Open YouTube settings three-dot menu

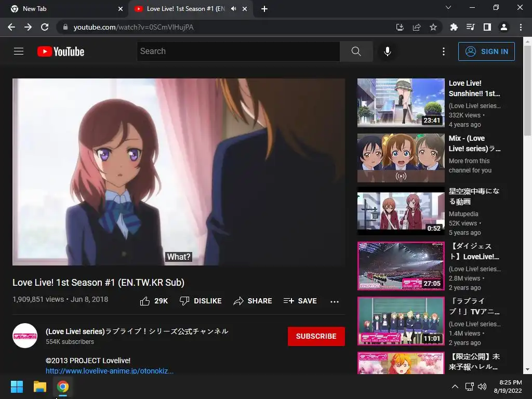pos(444,51)
